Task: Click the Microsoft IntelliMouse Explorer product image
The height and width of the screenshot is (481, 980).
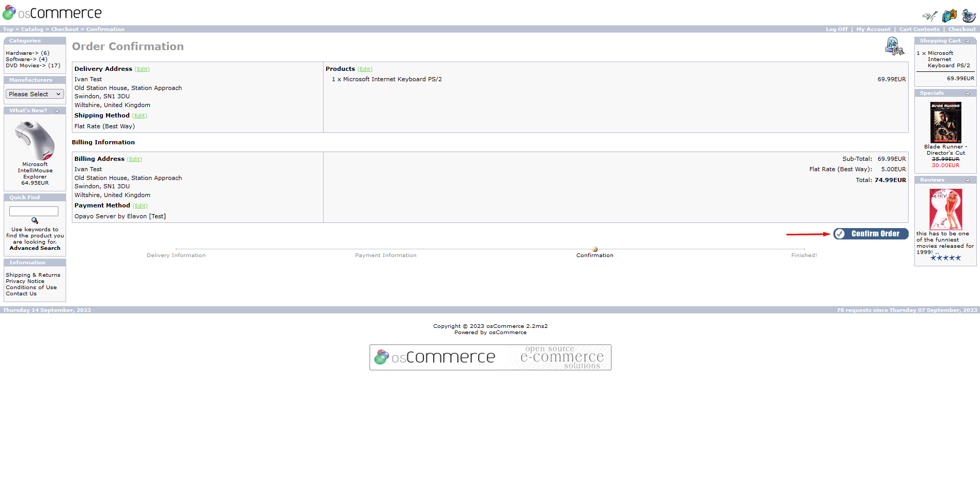Action: click(x=35, y=140)
